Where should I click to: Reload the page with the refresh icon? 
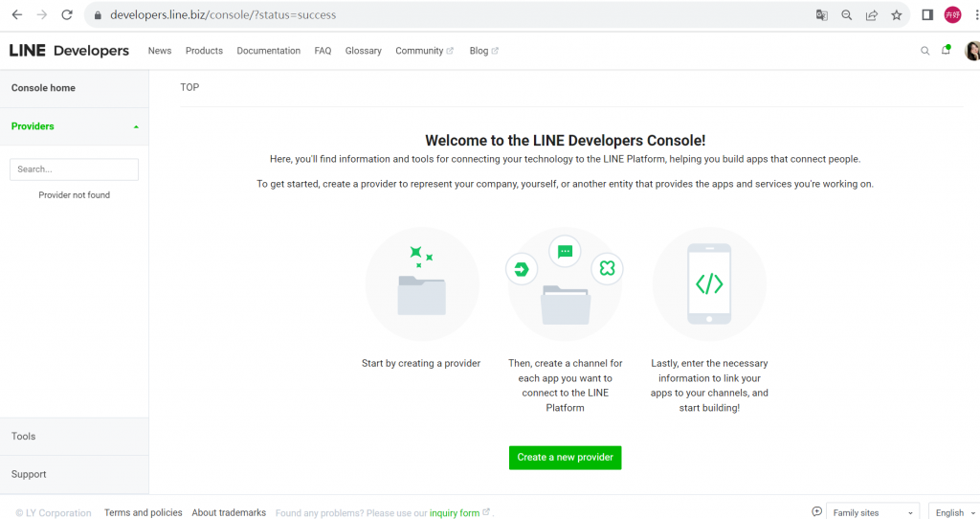tap(67, 14)
